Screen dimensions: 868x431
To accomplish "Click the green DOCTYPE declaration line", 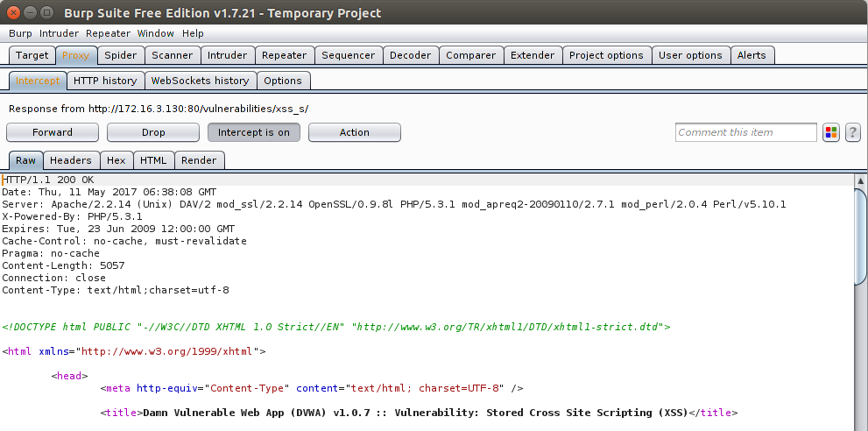I will click(x=336, y=327).
